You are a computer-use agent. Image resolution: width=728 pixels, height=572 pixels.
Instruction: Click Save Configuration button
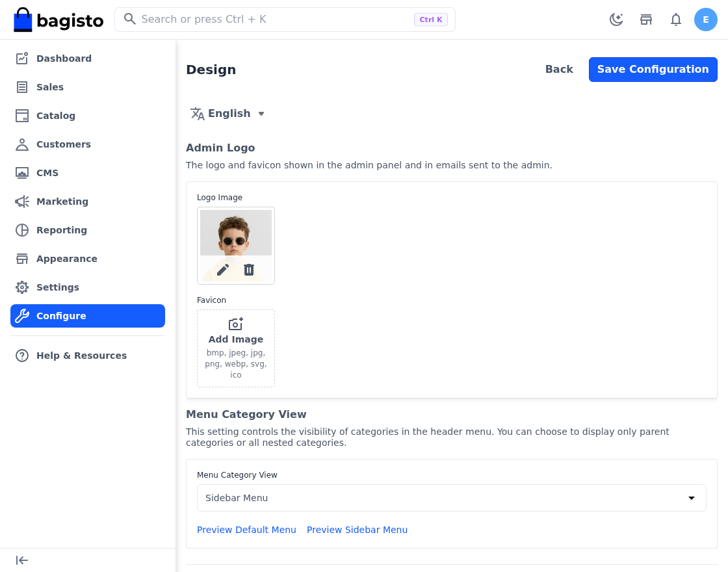click(653, 70)
